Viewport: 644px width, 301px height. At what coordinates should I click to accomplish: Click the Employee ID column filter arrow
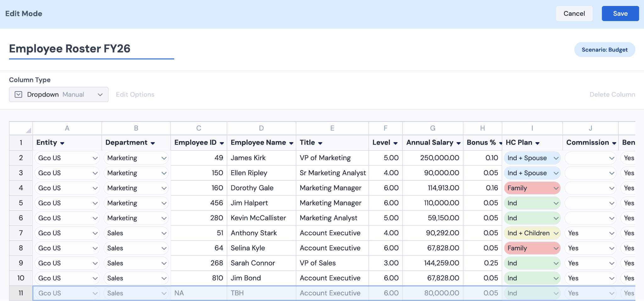222,143
